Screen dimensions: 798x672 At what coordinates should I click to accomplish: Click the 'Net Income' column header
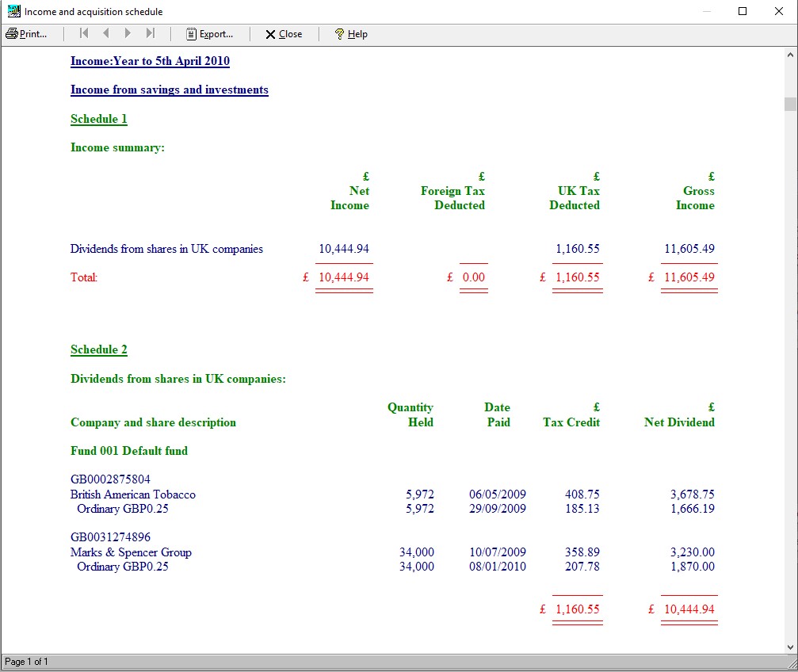(x=350, y=198)
